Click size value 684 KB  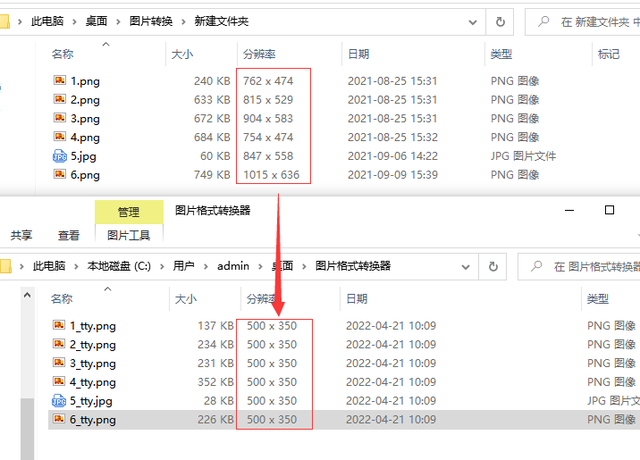coord(212,137)
